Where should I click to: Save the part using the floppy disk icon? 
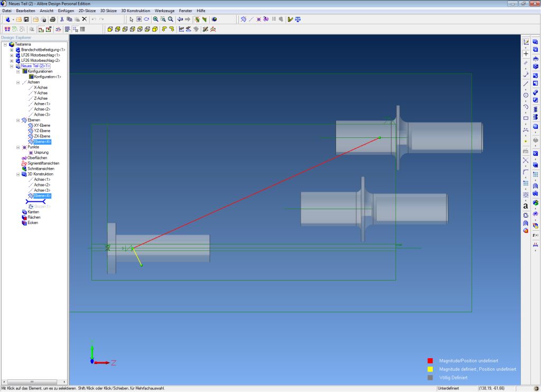[x=26, y=20]
